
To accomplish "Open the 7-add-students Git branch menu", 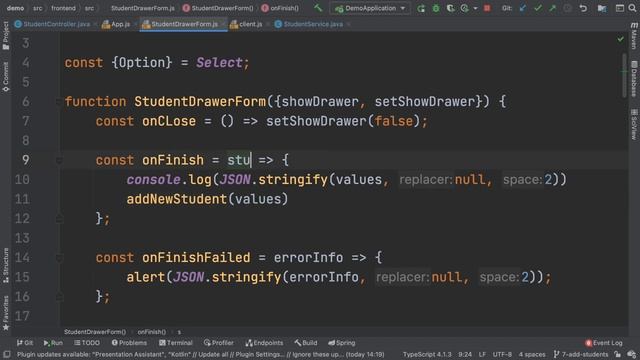I will tap(580, 354).
